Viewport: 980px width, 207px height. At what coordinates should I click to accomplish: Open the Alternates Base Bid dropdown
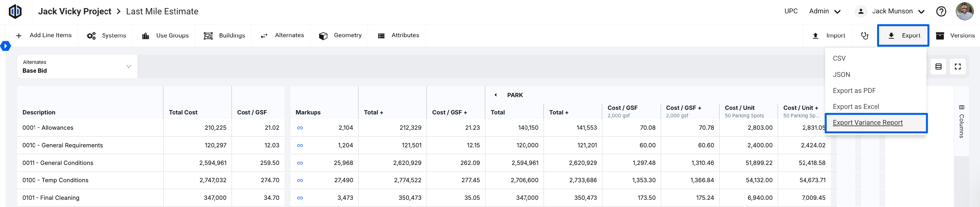click(x=77, y=67)
